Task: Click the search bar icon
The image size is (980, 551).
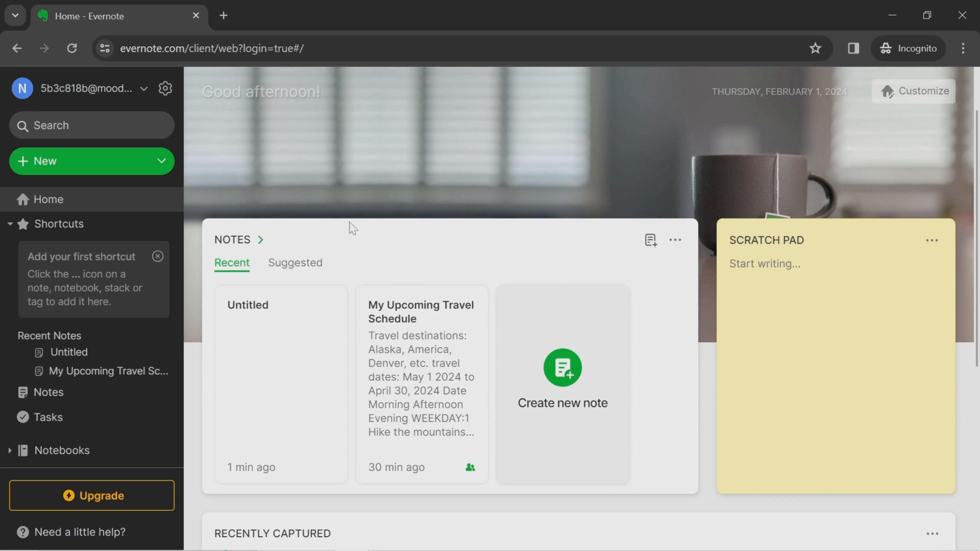Action: (x=23, y=126)
